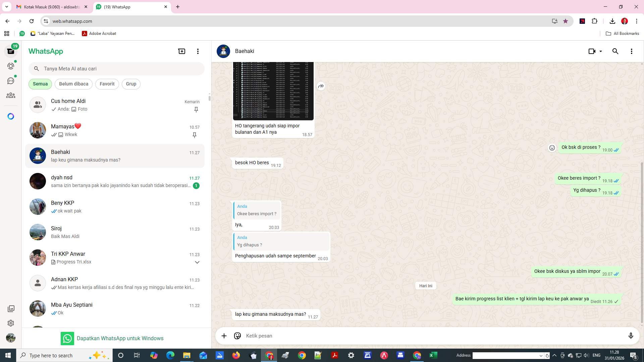The height and width of the screenshot is (362, 644).
Task: Open Communities from the sidebar
Action: coord(11,95)
